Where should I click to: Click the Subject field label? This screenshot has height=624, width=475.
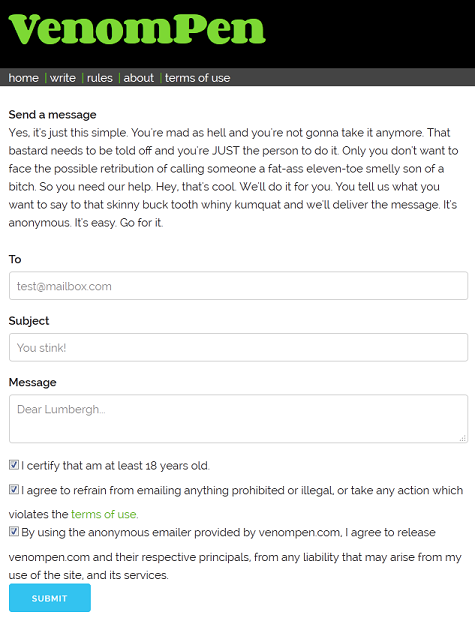point(29,321)
